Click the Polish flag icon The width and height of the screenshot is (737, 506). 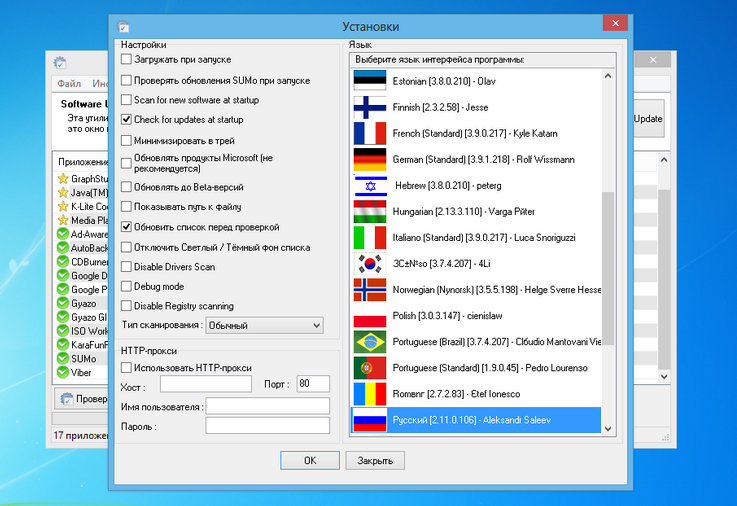click(369, 316)
